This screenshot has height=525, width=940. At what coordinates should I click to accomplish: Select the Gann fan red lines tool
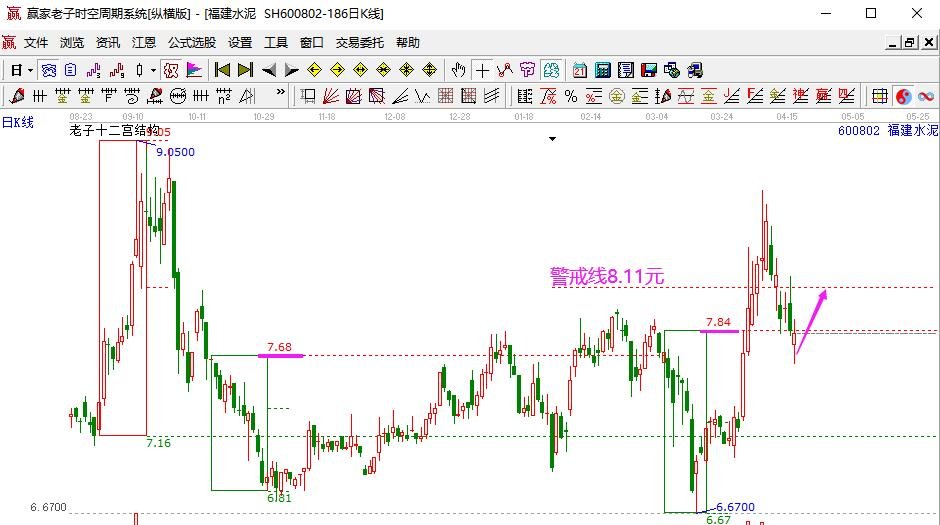[331, 96]
